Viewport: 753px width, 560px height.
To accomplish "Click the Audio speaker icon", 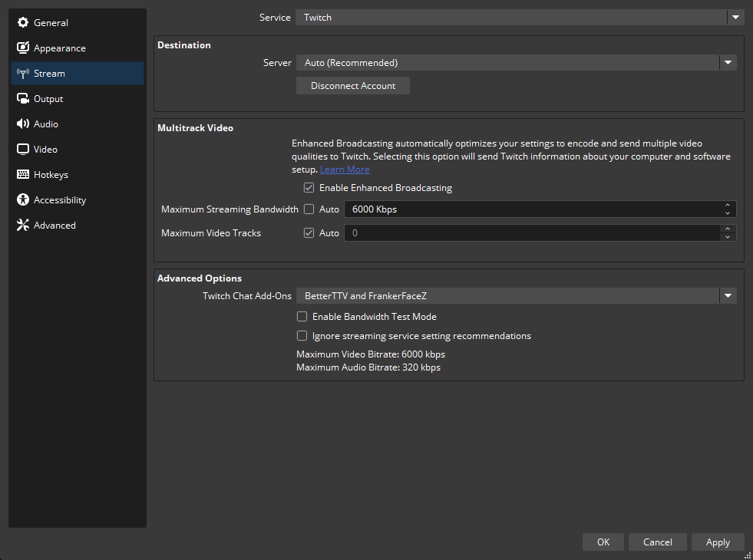I will coord(22,124).
